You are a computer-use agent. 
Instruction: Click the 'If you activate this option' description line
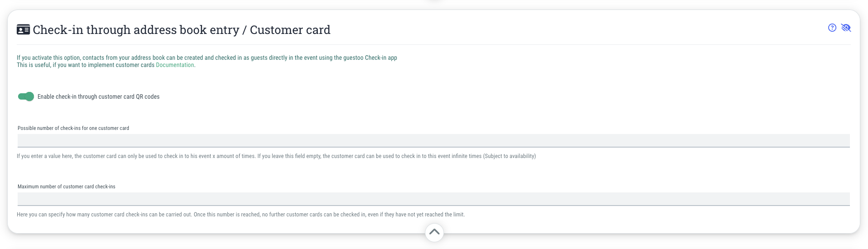point(158,58)
